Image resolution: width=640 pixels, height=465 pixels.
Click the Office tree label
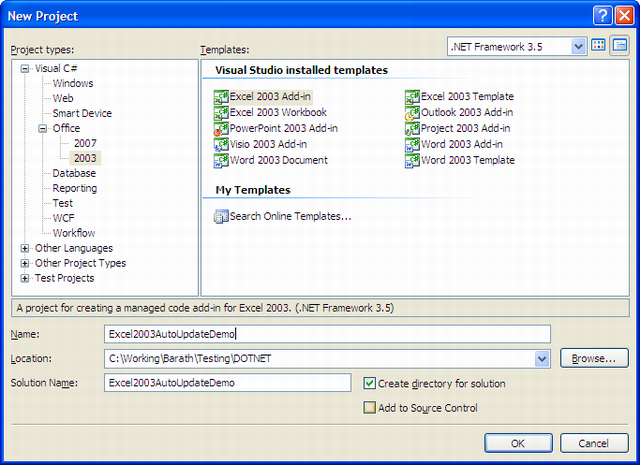(66, 129)
